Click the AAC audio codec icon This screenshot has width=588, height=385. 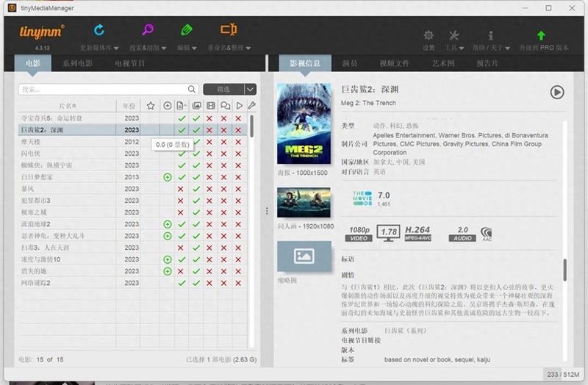pyautogui.click(x=487, y=234)
